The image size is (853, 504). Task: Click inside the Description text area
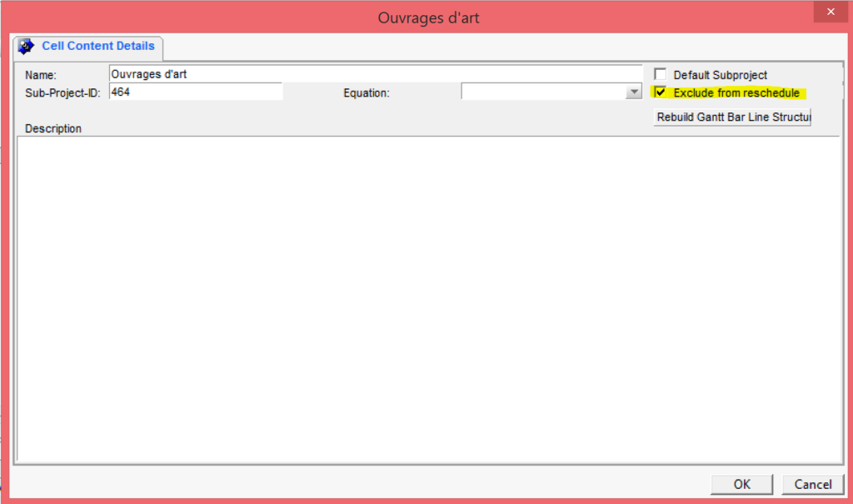[429, 299]
